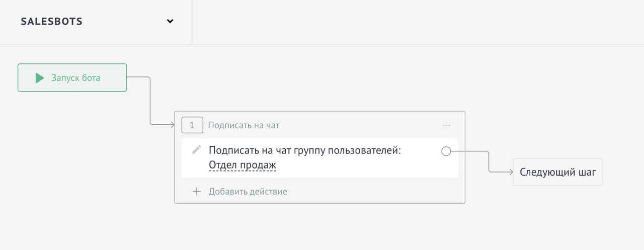The height and width of the screenshot is (250, 644).
Task: Expand the SALESBOTS dropdown chevron
Action: click(170, 22)
